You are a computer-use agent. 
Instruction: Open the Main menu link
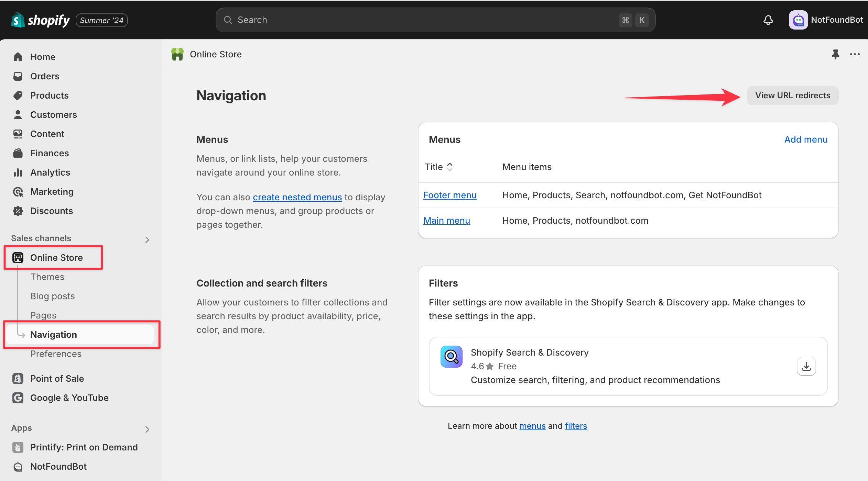pos(447,220)
